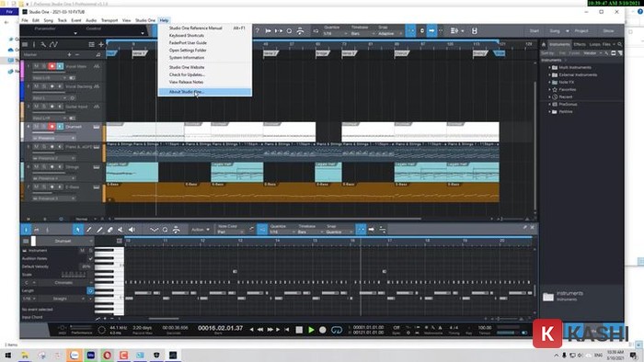Expand the PreSonus folder in browser
Screen dimensions: 644x362
click(x=550, y=104)
